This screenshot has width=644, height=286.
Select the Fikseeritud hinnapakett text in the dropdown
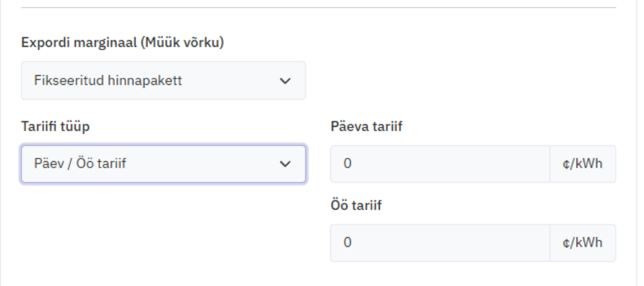click(108, 81)
